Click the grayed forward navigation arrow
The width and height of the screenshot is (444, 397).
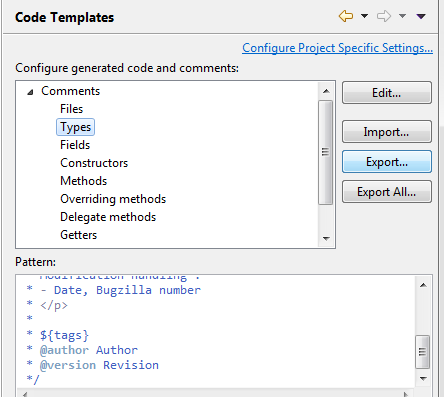click(x=384, y=16)
